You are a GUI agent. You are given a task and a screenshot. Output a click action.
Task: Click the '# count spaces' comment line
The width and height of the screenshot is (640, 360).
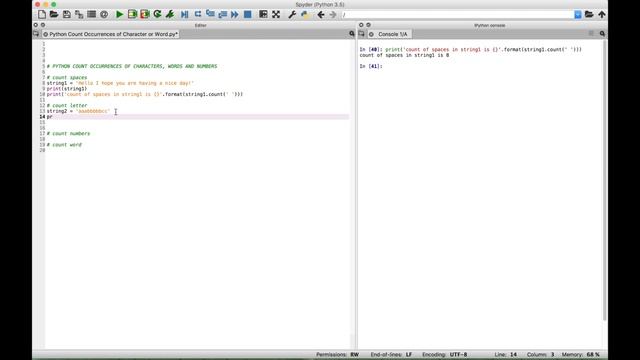tap(67, 78)
